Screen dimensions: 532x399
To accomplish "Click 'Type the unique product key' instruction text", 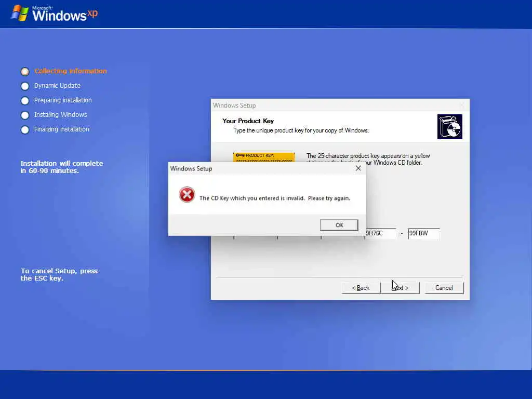I will 301,130.
